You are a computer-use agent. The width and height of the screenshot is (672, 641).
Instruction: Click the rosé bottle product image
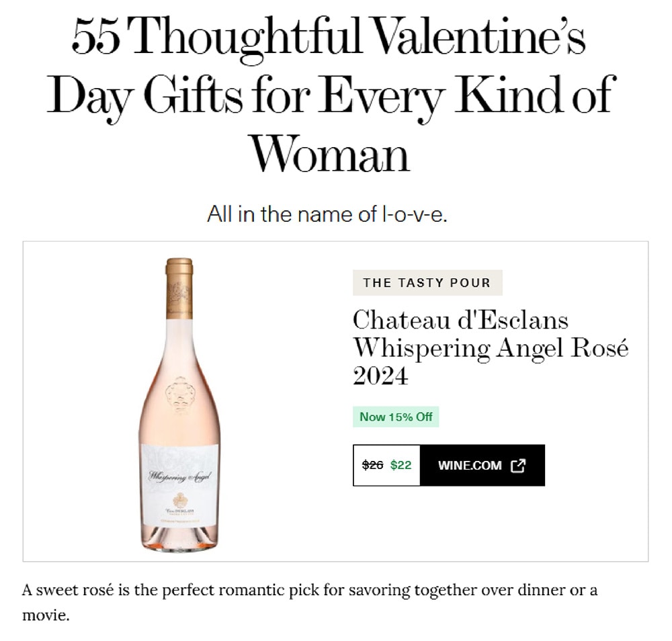(179, 404)
